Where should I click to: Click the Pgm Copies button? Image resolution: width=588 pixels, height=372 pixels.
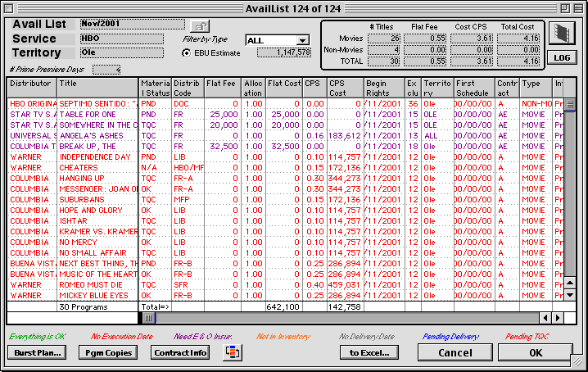[x=108, y=353]
